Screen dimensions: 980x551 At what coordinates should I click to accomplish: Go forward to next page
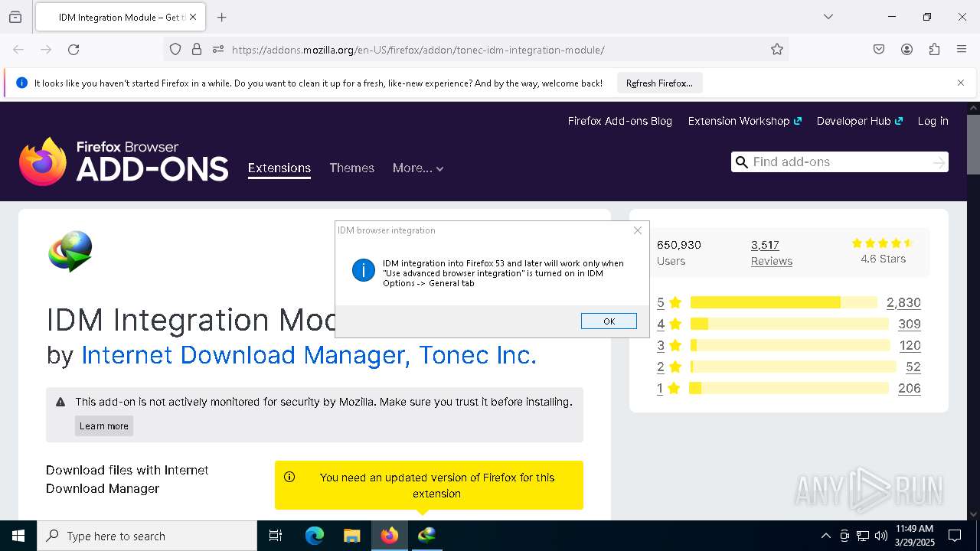pyautogui.click(x=46, y=50)
